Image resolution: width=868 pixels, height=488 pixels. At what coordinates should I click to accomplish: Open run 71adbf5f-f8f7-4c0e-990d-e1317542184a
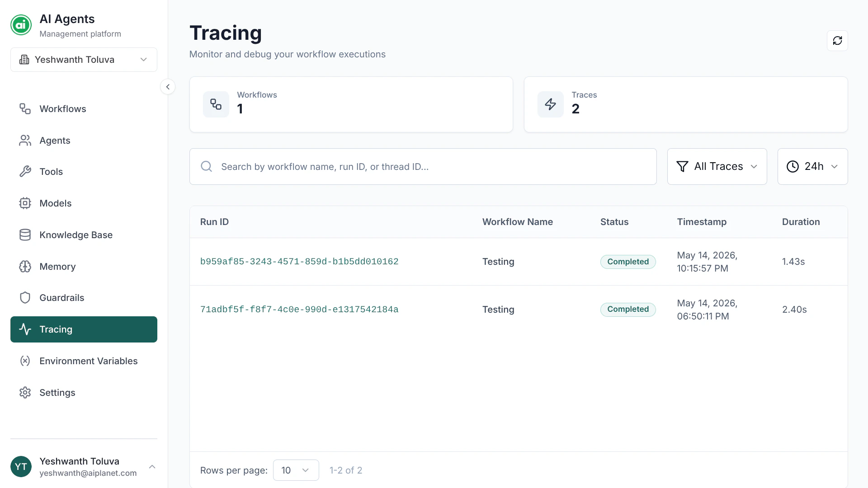point(299,310)
